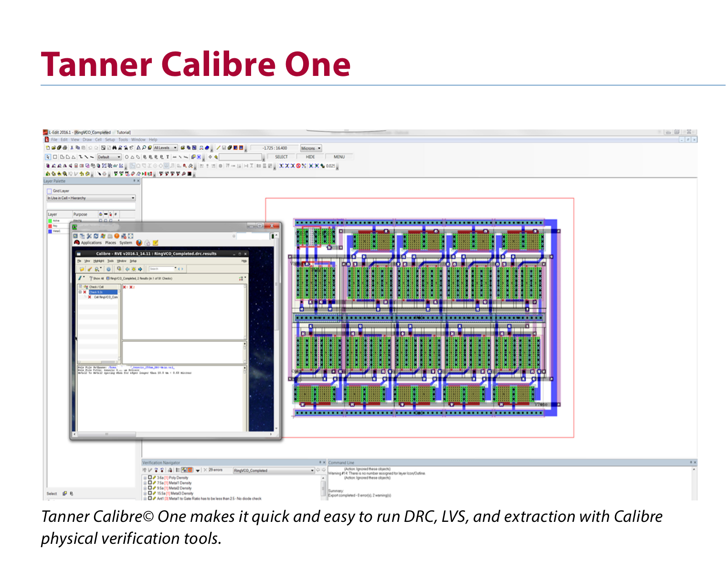
Task: Click the red no-entry icon in the DRC toolbar
Action: [x=298, y=166]
